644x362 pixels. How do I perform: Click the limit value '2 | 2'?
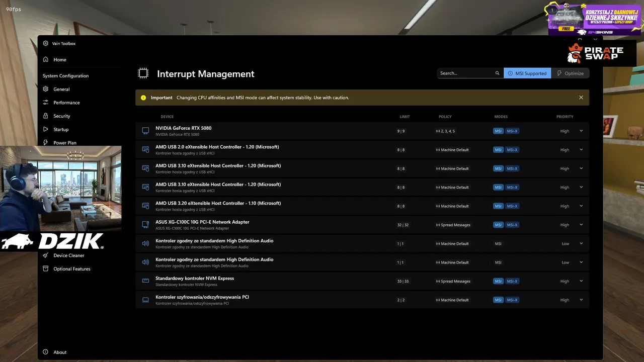(x=400, y=300)
